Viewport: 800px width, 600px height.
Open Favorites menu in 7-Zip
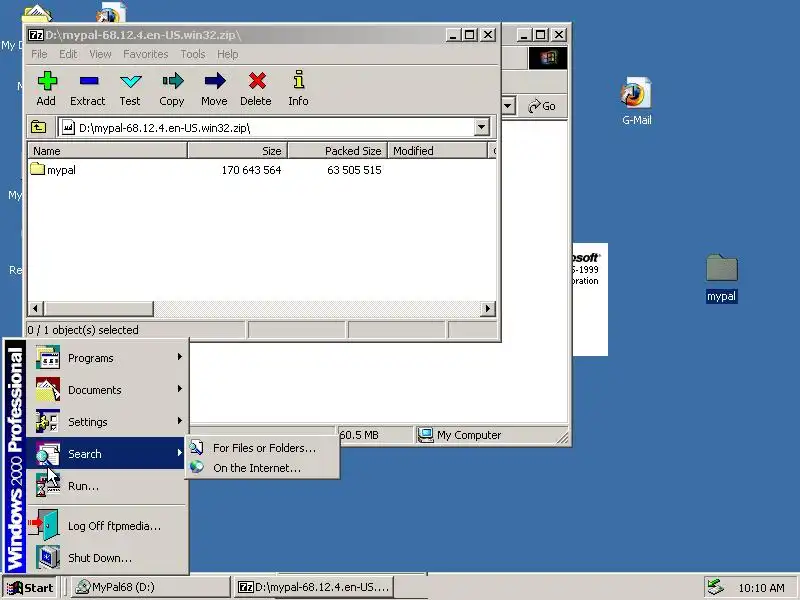[x=145, y=54]
